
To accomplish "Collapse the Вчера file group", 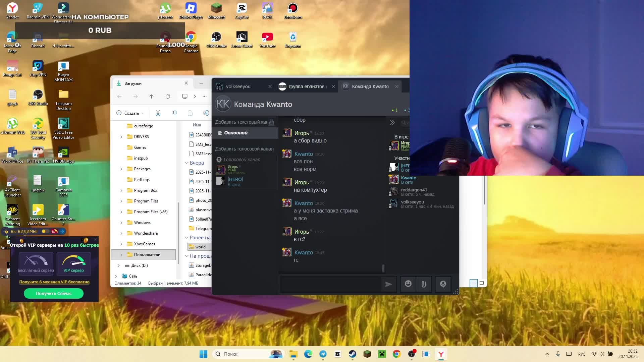I will click(x=187, y=163).
